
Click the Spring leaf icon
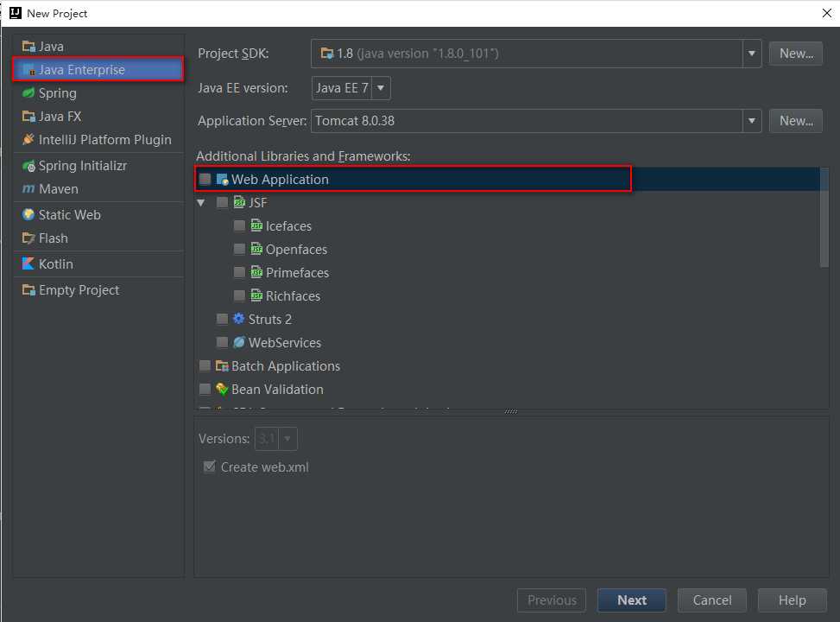[x=28, y=93]
